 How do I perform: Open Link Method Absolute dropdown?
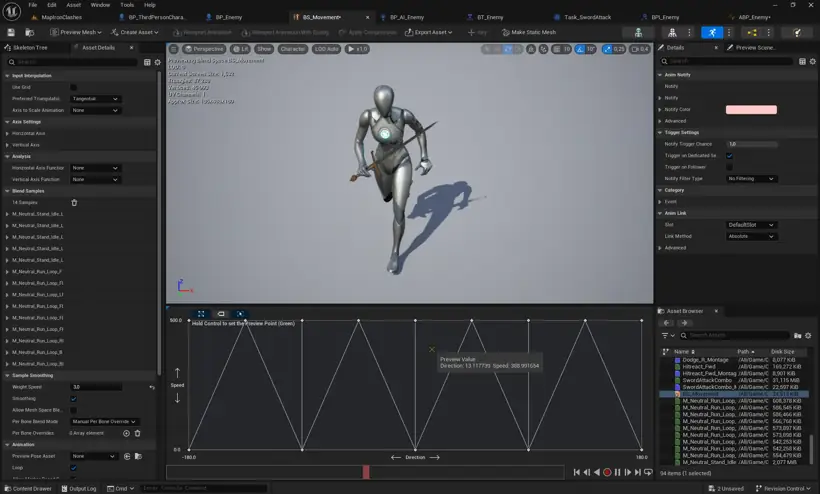pos(751,236)
